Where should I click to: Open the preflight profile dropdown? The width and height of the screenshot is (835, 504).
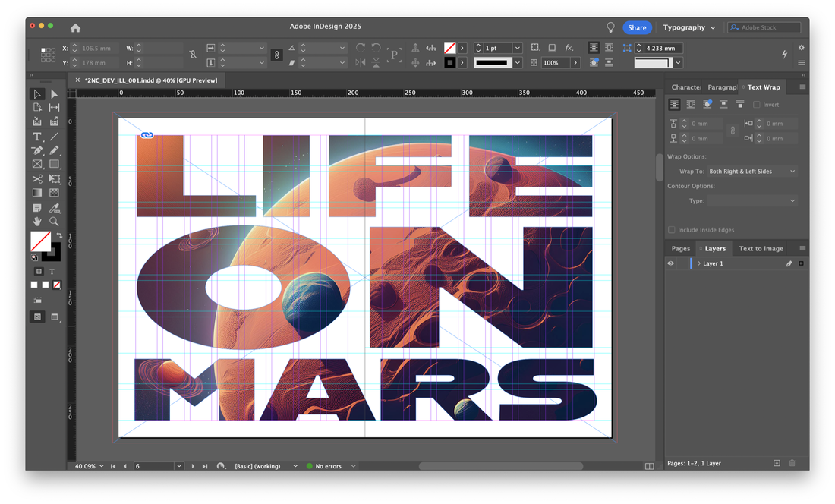(295, 466)
